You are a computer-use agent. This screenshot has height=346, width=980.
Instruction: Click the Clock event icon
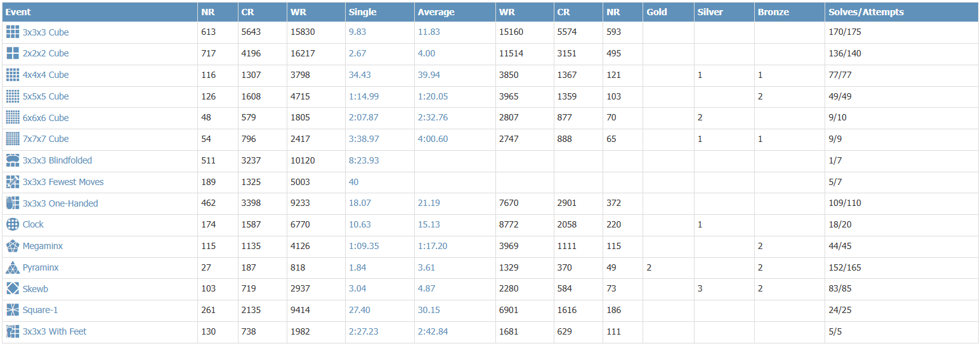(13, 224)
